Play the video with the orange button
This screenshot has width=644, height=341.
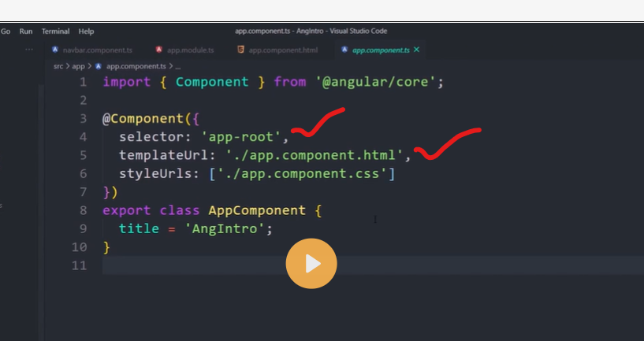point(311,264)
